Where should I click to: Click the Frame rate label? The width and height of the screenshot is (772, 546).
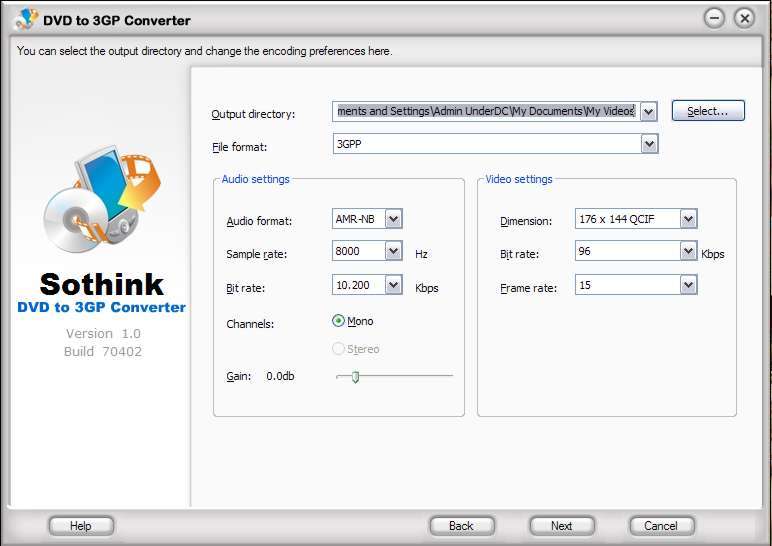click(528, 288)
